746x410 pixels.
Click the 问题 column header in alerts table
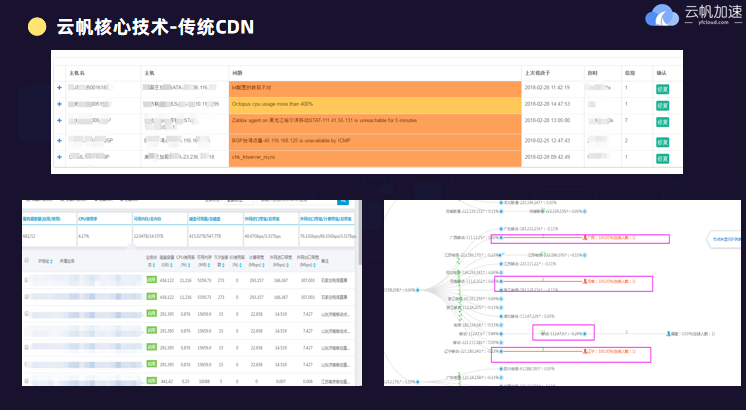[237, 73]
